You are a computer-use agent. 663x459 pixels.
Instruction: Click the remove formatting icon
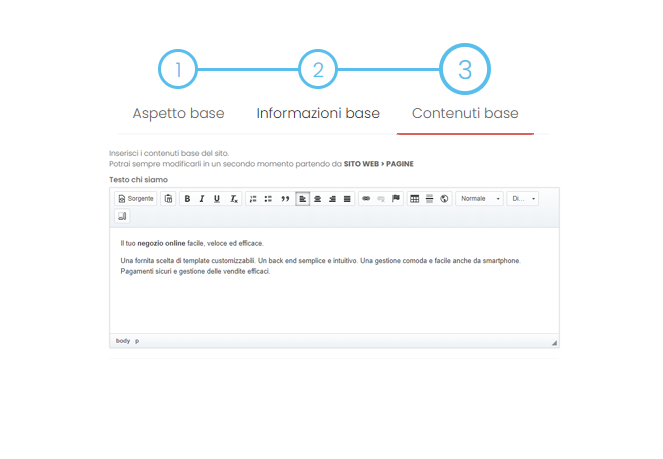click(233, 199)
